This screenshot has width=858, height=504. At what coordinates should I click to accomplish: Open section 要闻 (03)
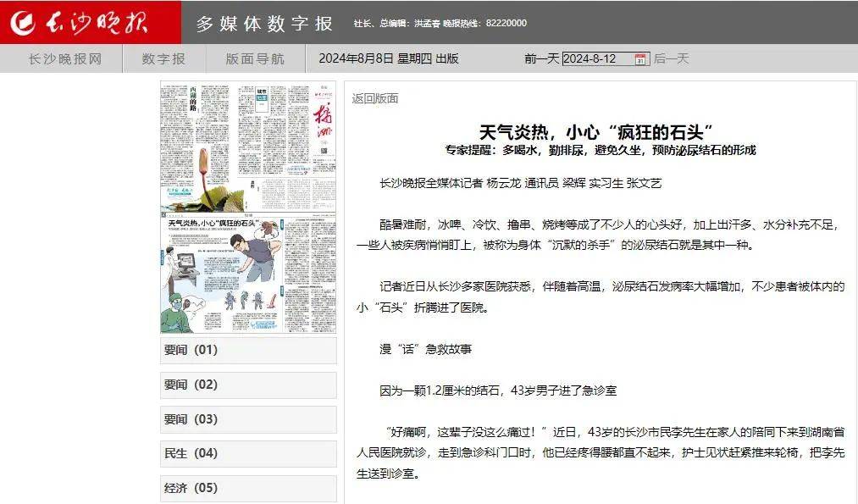(247, 419)
